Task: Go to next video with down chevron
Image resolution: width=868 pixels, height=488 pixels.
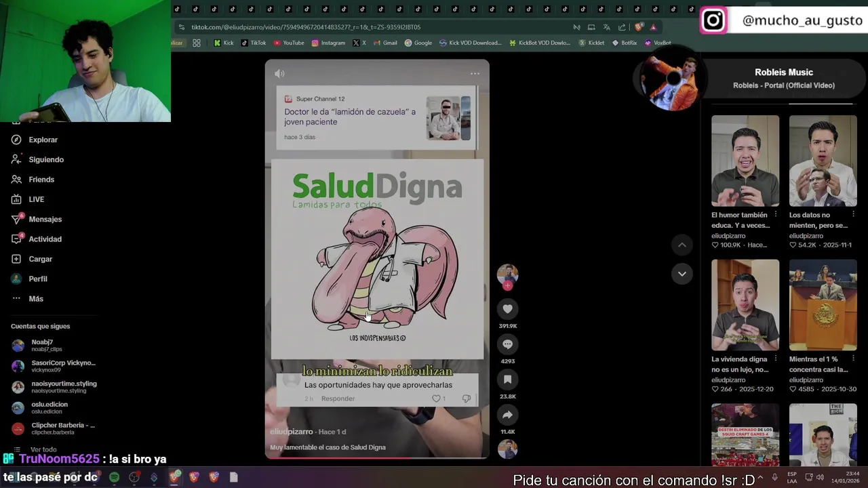Action: 682,274
